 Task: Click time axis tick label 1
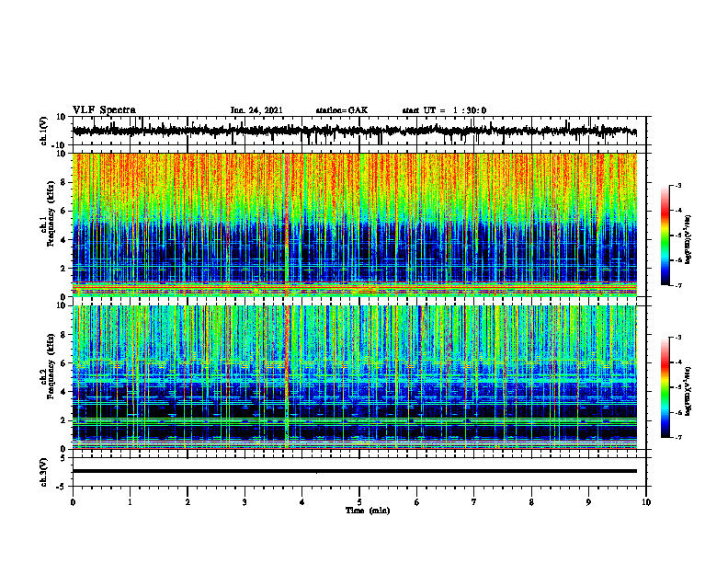[130, 502]
